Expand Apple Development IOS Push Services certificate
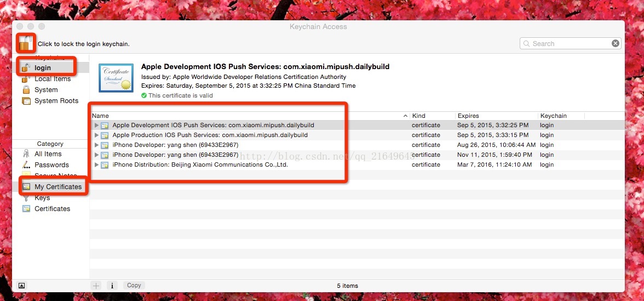Viewport: 644px width, 301px height. point(96,125)
